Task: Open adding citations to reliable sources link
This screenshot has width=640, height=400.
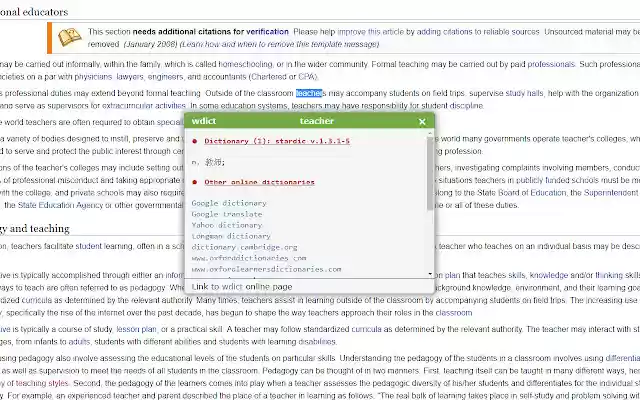Action: (478, 32)
